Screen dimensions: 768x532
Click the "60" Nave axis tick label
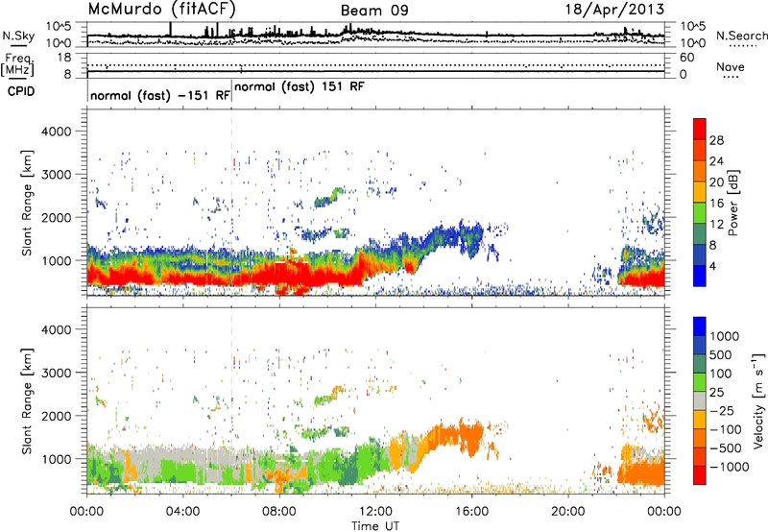point(686,58)
